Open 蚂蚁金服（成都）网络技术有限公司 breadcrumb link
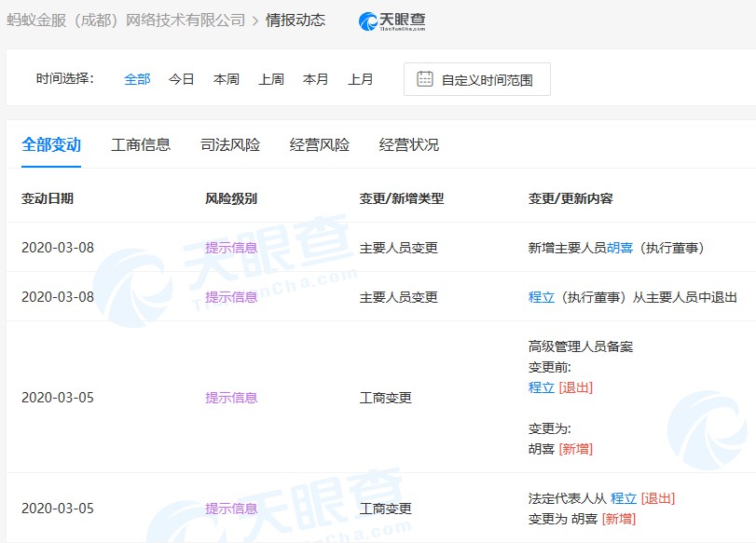Viewport: 756px width, 543px height. [x=126, y=20]
